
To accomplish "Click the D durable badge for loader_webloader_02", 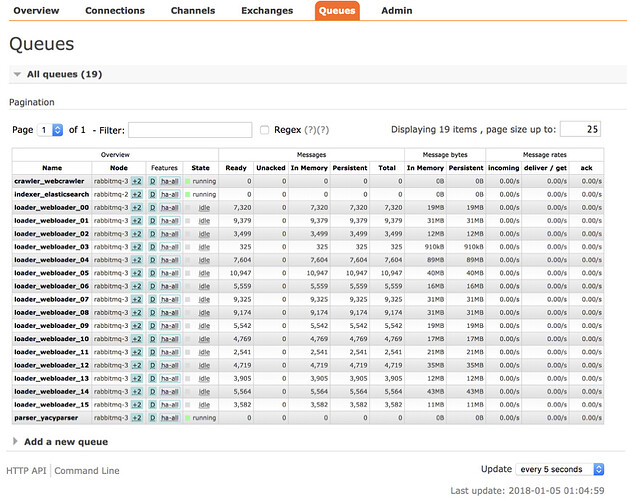I will coord(152,234).
